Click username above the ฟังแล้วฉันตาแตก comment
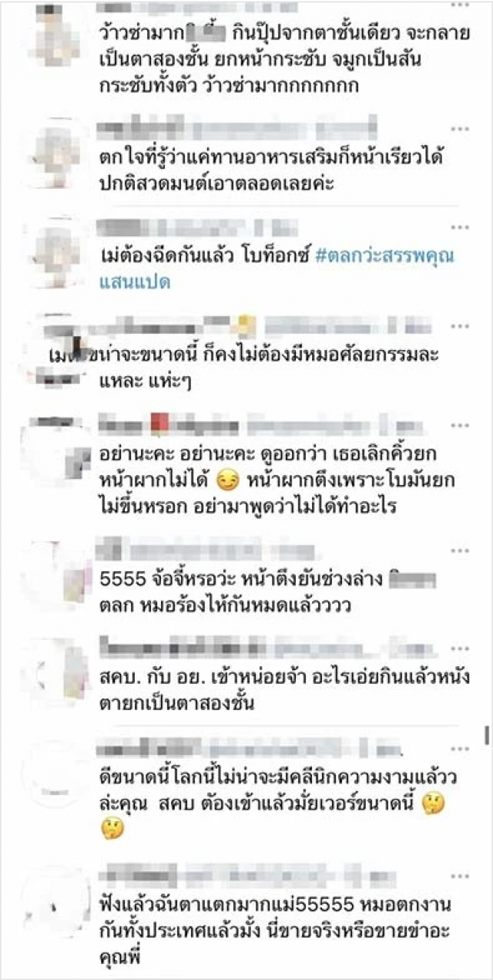 248,875
